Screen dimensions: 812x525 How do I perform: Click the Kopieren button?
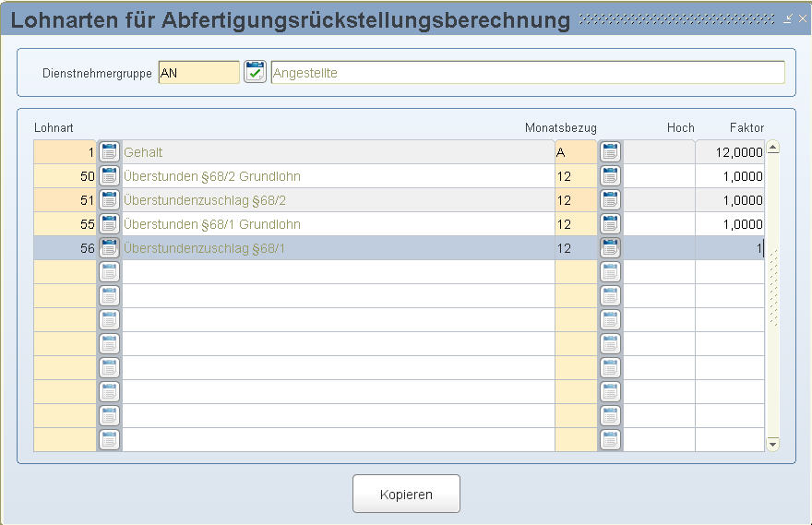point(406,495)
